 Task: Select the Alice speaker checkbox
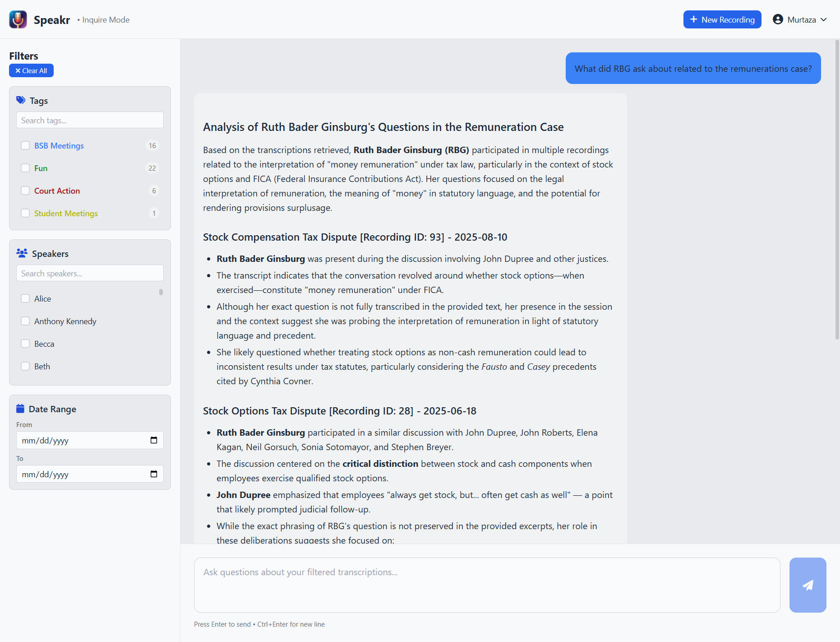click(x=25, y=298)
